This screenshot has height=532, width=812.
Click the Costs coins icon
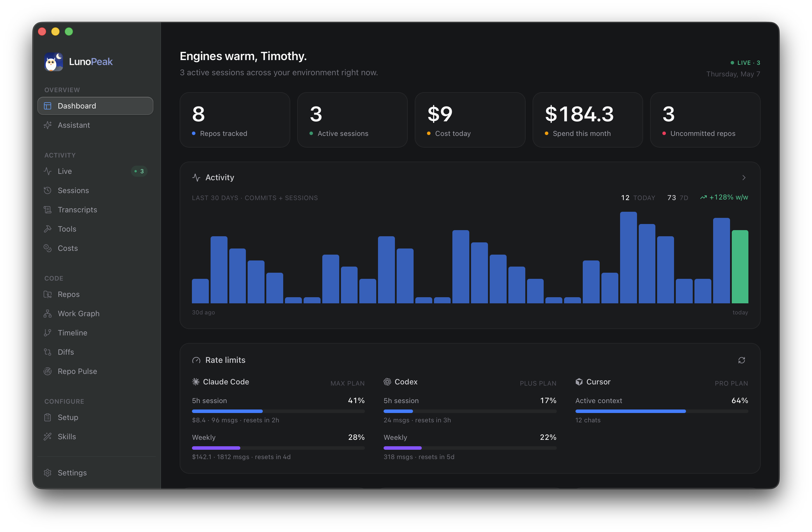[x=48, y=248]
